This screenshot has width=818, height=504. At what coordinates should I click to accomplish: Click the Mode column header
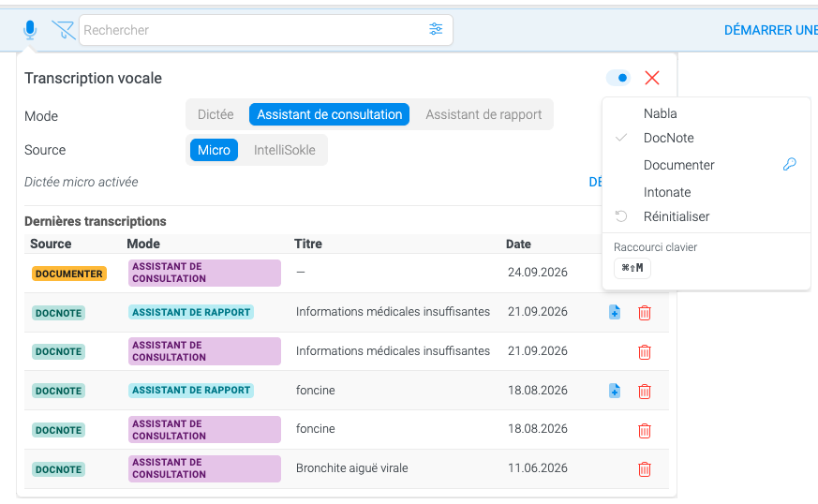point(143,244)
